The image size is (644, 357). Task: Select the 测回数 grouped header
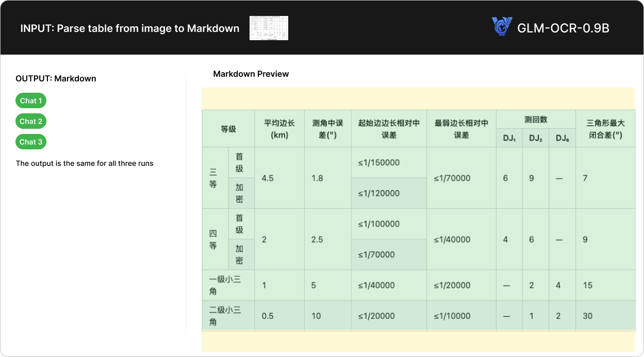click(536, 120)
